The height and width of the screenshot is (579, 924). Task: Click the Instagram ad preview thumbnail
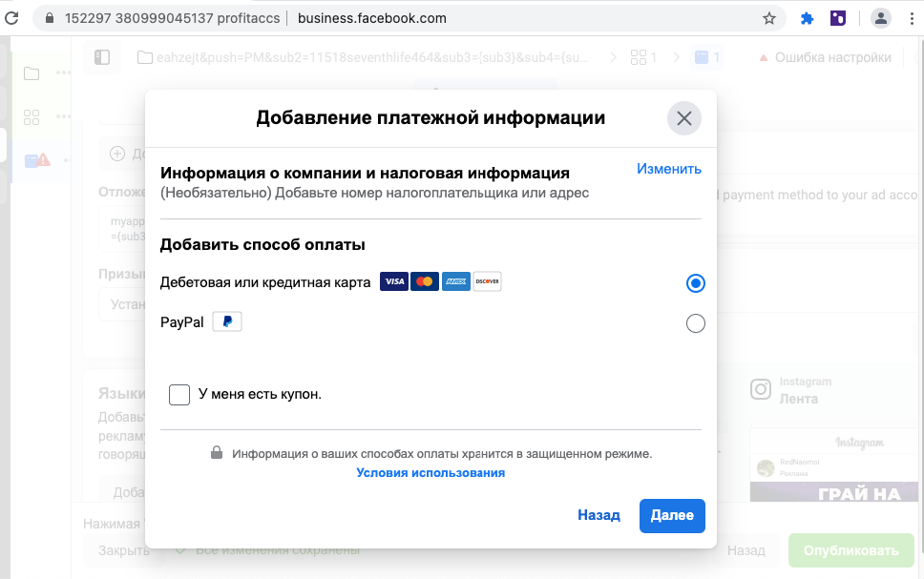pos(834,465)
